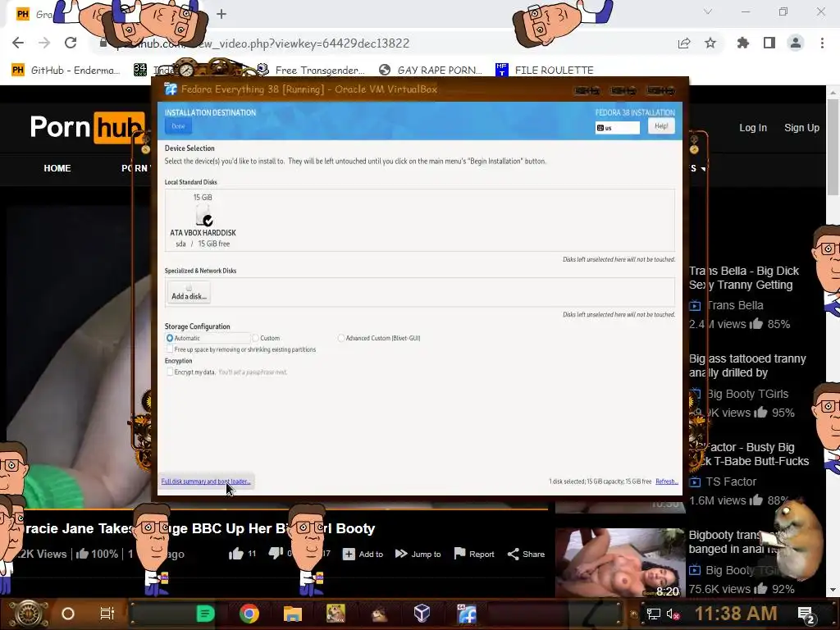The width and height of the screenshot is (840, 630).
Task: Expand Chrome's tab search chevron
Action: coord(708,11)
